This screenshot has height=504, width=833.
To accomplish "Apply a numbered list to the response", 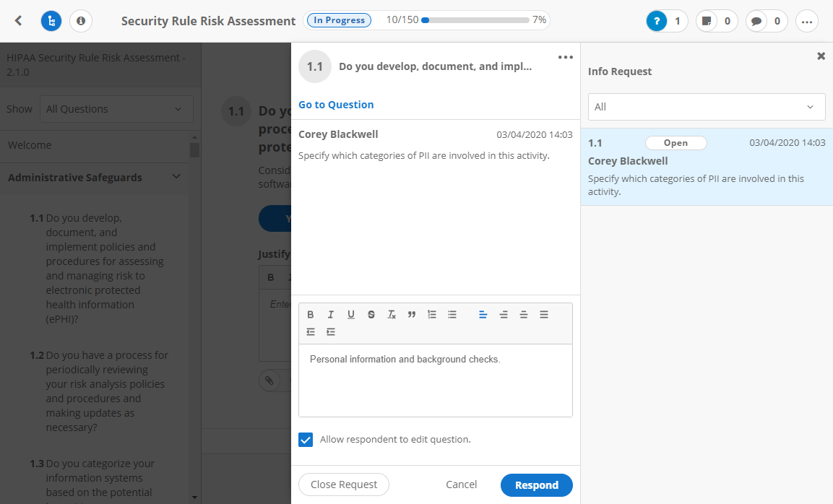I will [x=431, y=314].
